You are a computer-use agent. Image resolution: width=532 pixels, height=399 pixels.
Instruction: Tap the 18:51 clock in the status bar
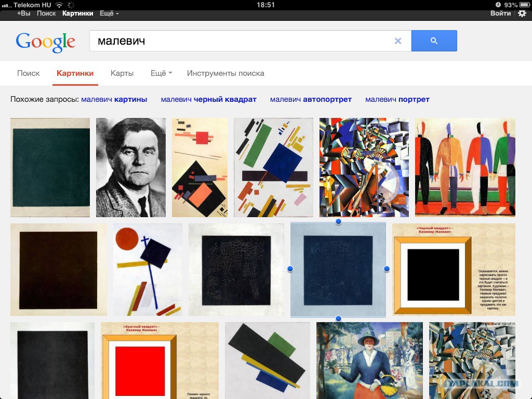pos(265,5)
